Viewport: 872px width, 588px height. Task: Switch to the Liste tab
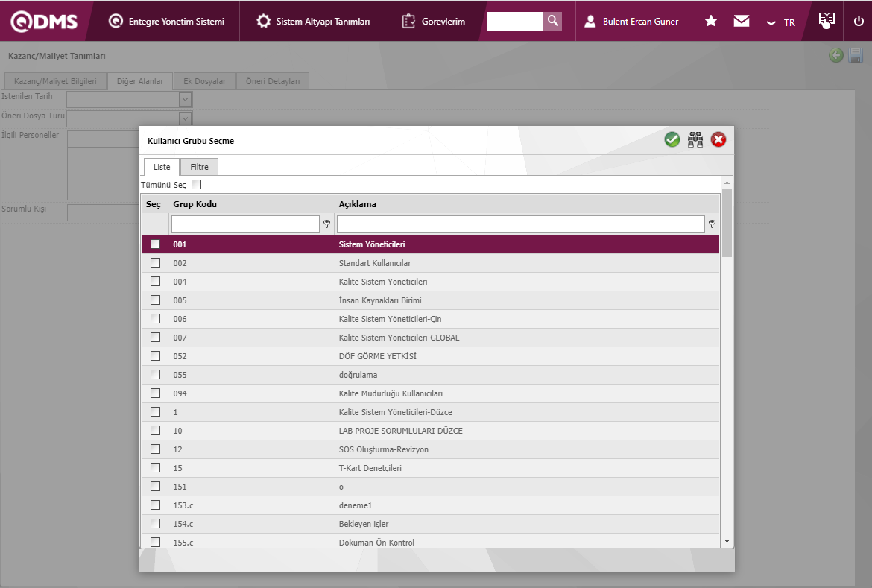tap(162, 167)
